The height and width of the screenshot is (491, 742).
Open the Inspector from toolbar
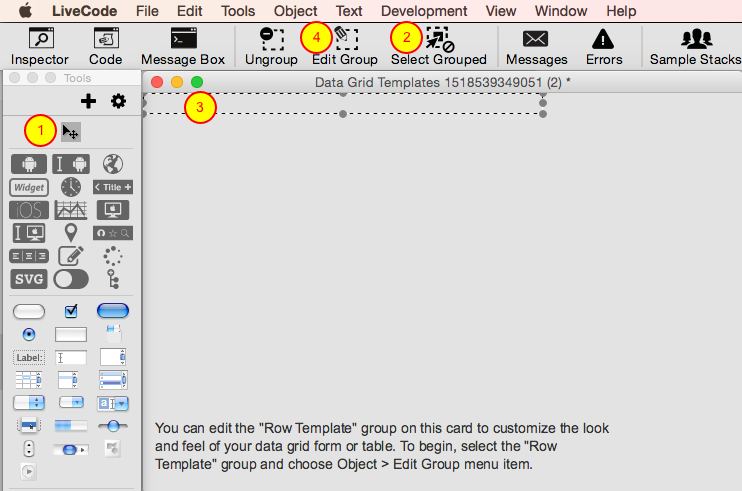coord(40,46)
